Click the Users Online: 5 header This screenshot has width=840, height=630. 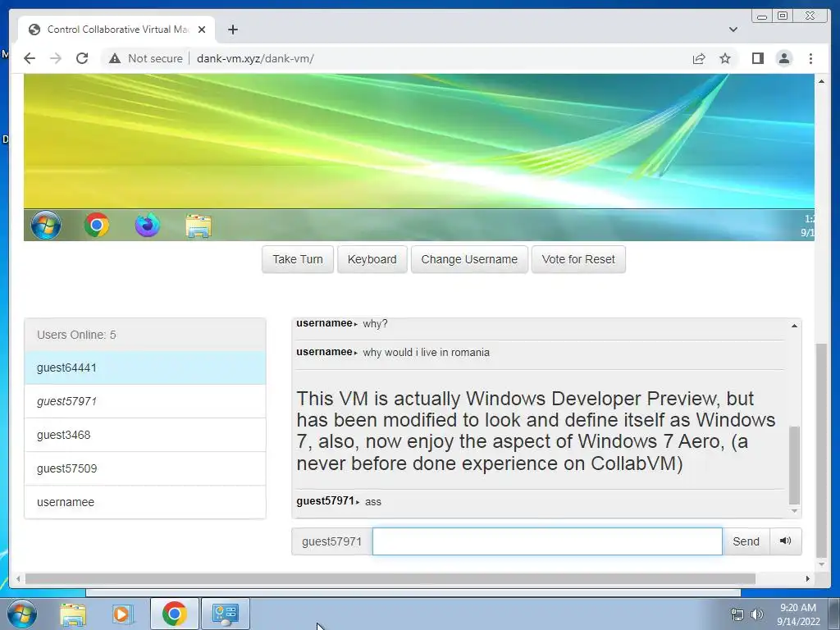tap(145, 335)
